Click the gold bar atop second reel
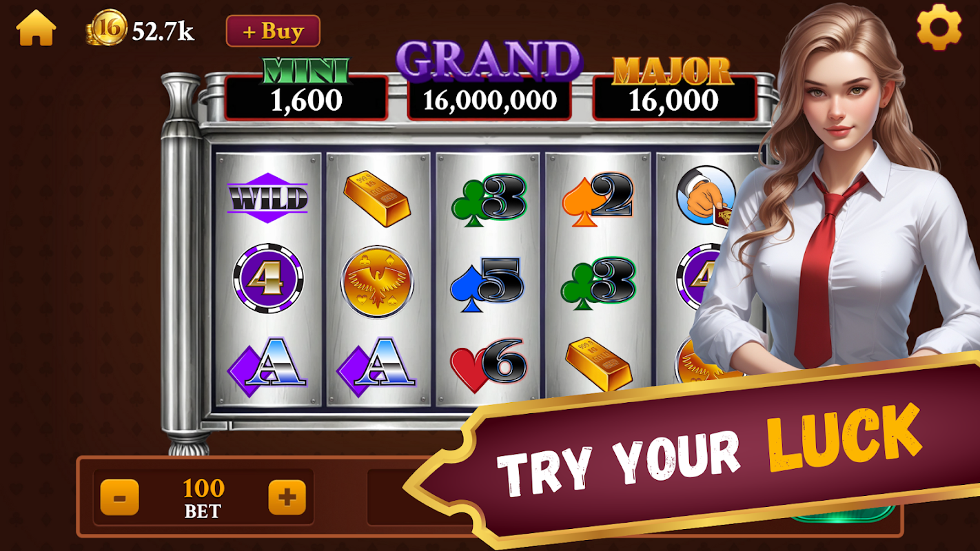Viewport: 980px width, 551px height. pyautogui.click(x=376, y=198)
